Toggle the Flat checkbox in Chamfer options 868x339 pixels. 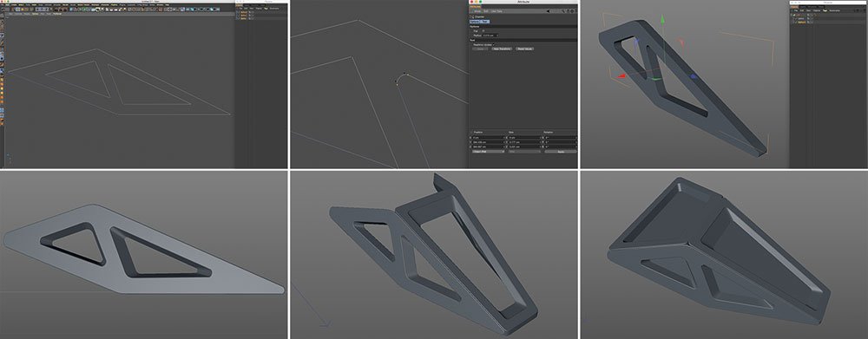pyautogui.click(x=483, y=30)
